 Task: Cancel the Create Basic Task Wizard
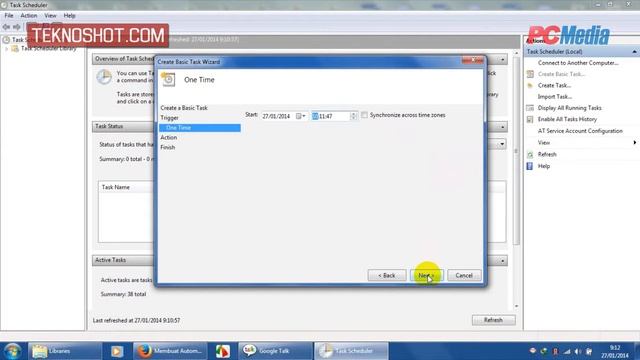[x=464, y=276]
